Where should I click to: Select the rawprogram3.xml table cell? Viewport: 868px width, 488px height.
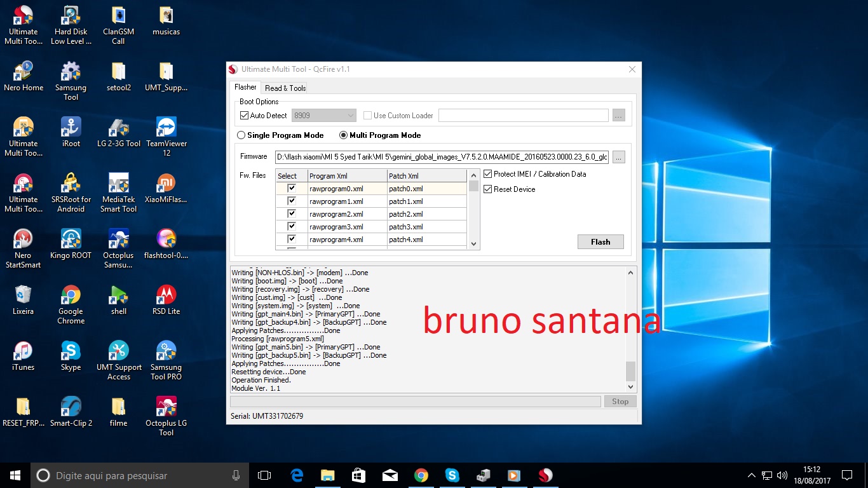(x=347, y=227)
